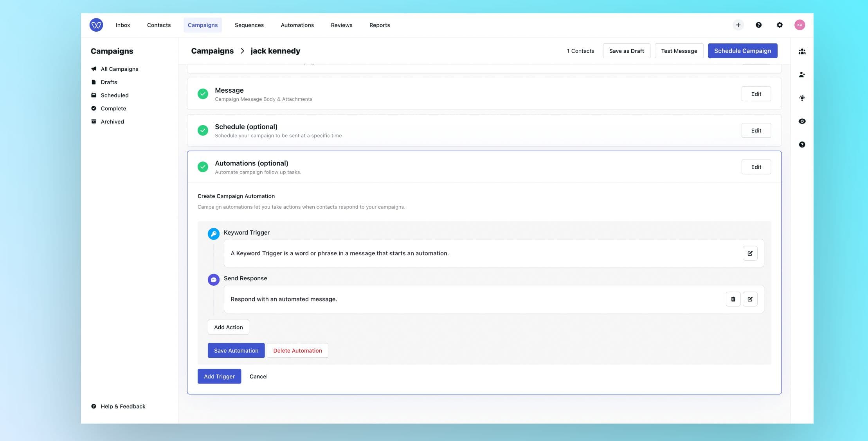Image resolution: width=868 pixels, height=441 pixels.
Task: Toggle the eye visibility icon in right sidebar
Action: point(802,121)
